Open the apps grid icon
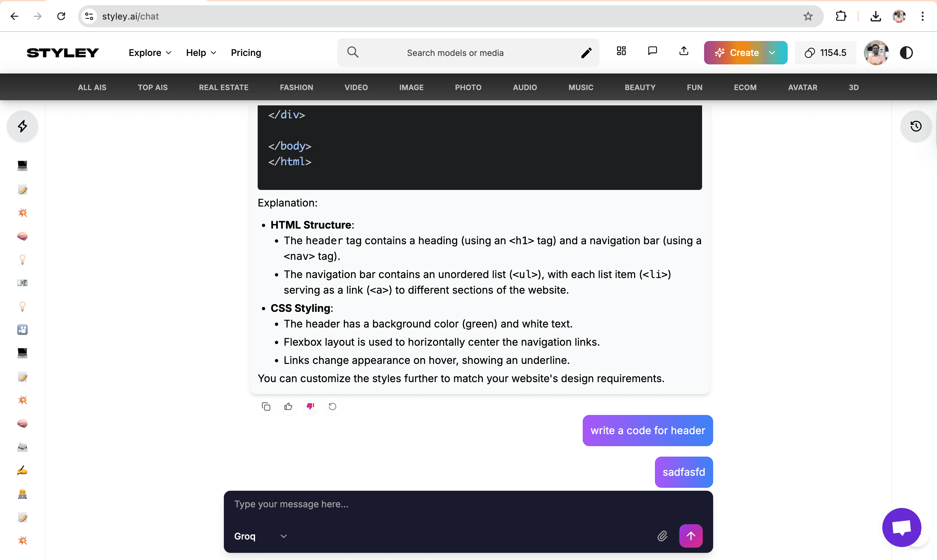This screenshot has height=560, width=937. (x=621, y=51)
